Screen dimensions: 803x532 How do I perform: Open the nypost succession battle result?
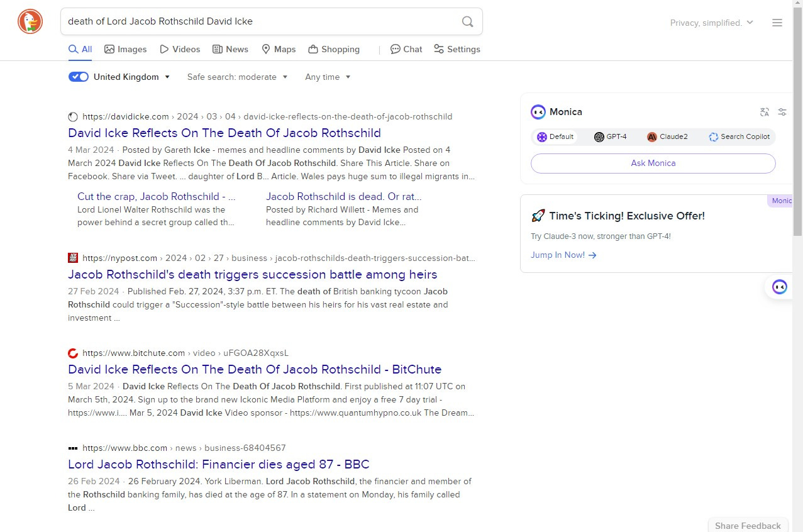point(253,274)
